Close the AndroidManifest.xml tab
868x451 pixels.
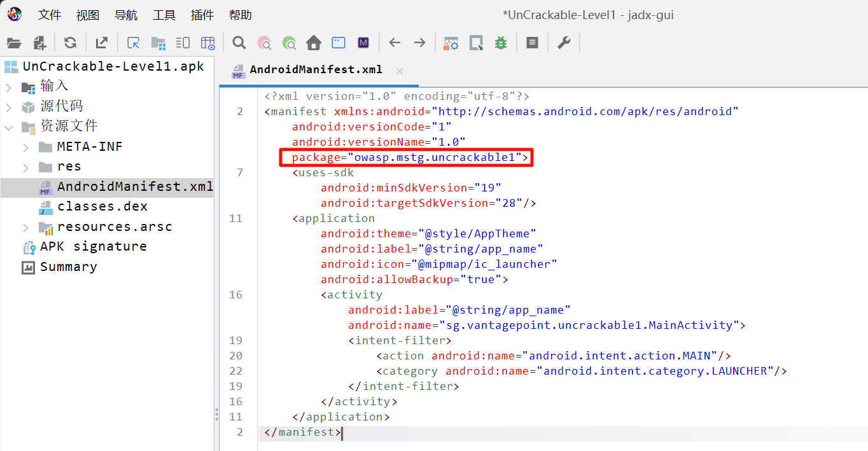click(x=400, y=71)
